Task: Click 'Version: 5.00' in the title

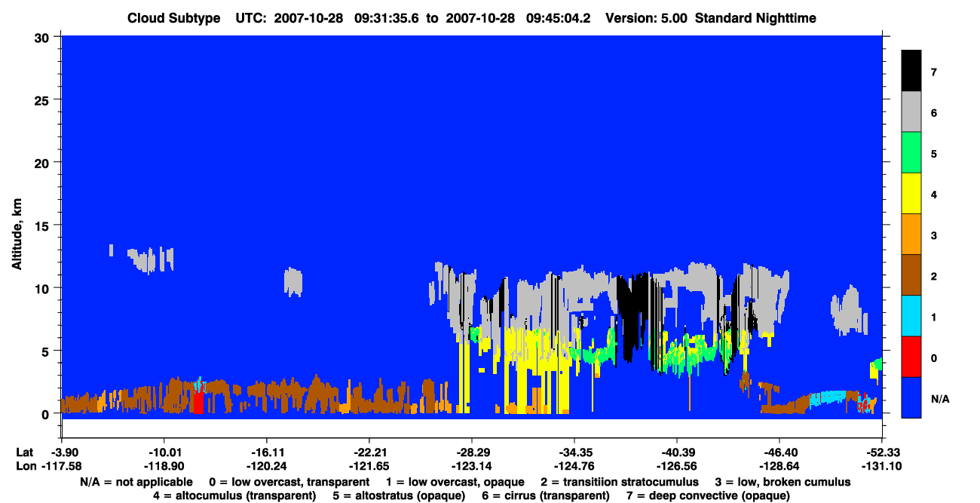Action: (648, 17)
